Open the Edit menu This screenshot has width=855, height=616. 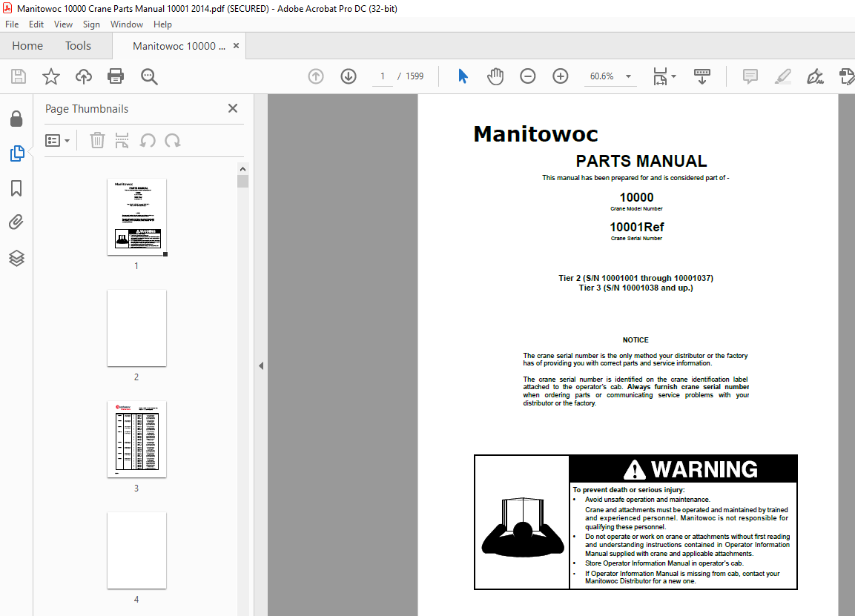pos(36,24)
